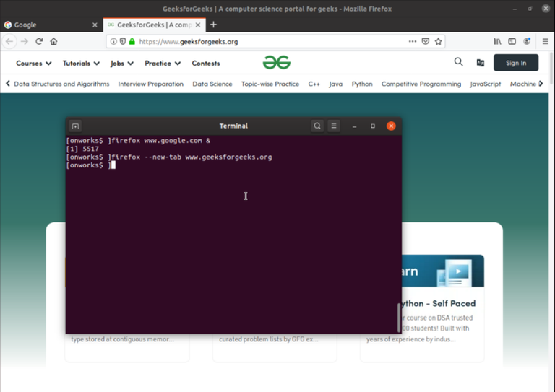Close the Google tab
Viewport: 555px width, 392px height.
tap(95, 25)
